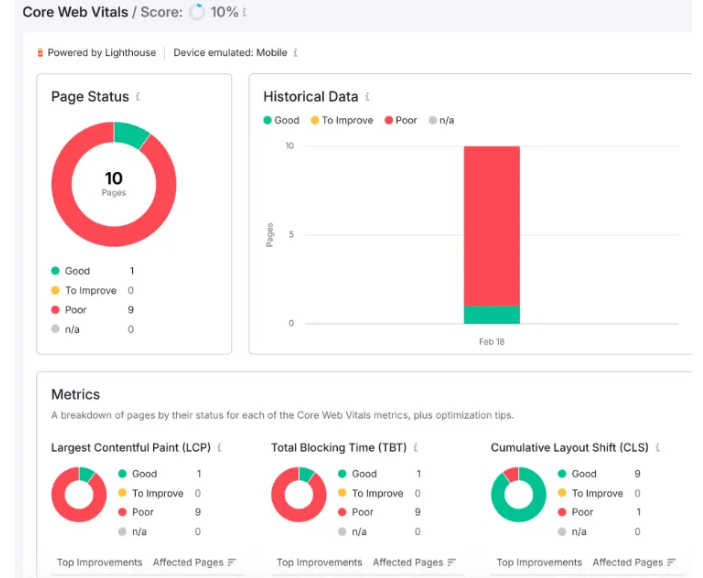Select Top Improvements tab under CLS

(x=539, y=562)
